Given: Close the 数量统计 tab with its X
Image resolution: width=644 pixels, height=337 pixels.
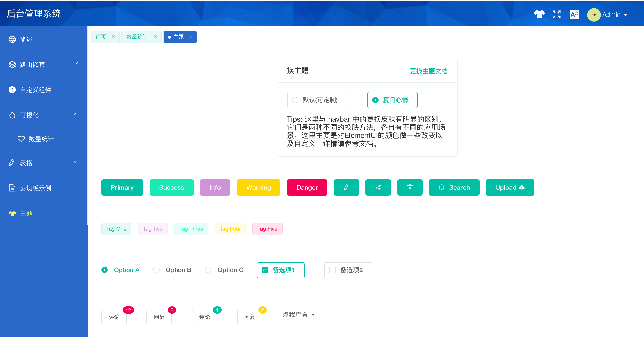Looking at the screenshot, I should click(x=155, y=37).
